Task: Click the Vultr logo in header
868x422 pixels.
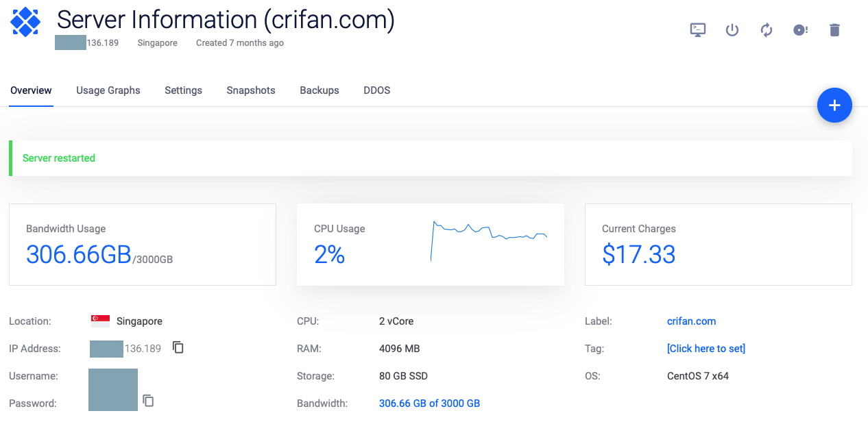Action: (x=26, y=22)
